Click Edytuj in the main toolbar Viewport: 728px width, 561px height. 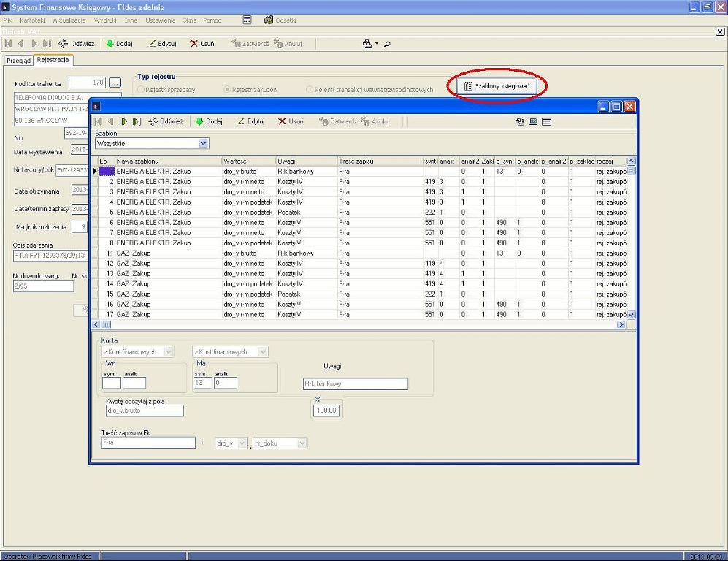(163, 44)
